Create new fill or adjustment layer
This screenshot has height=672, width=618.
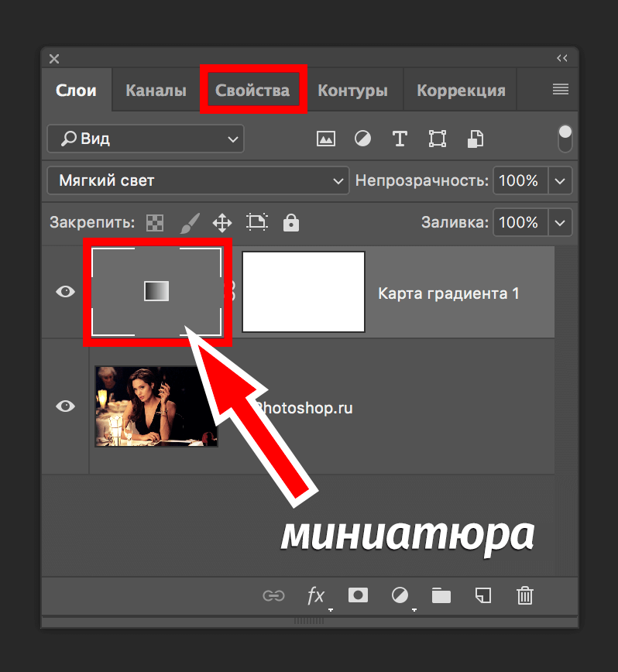point(400,595)
